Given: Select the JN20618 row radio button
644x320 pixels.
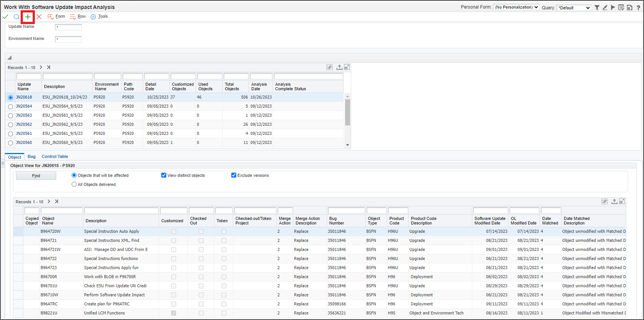Looking at the screenshot, I should pos(11,98).
